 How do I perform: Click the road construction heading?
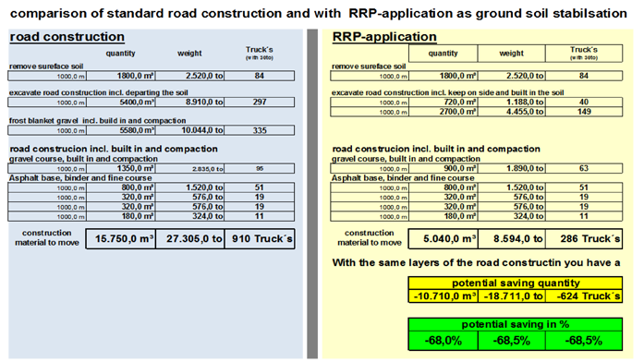pos(67,37)
